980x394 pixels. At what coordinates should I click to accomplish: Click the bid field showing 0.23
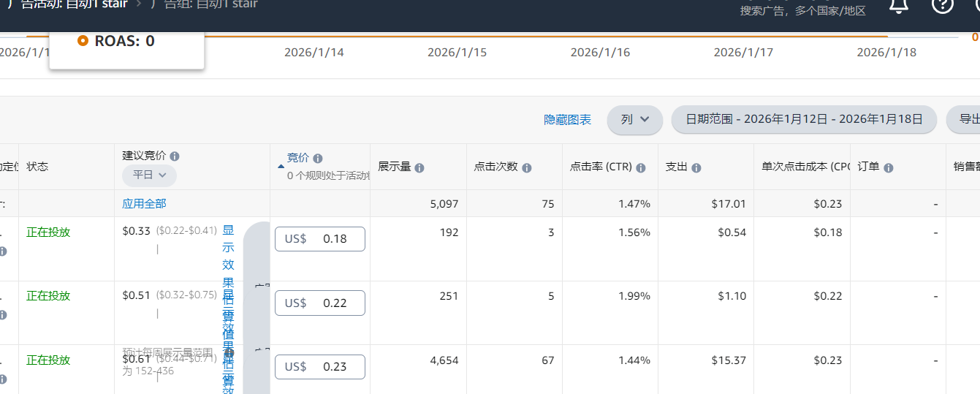[x=320, y=367]
